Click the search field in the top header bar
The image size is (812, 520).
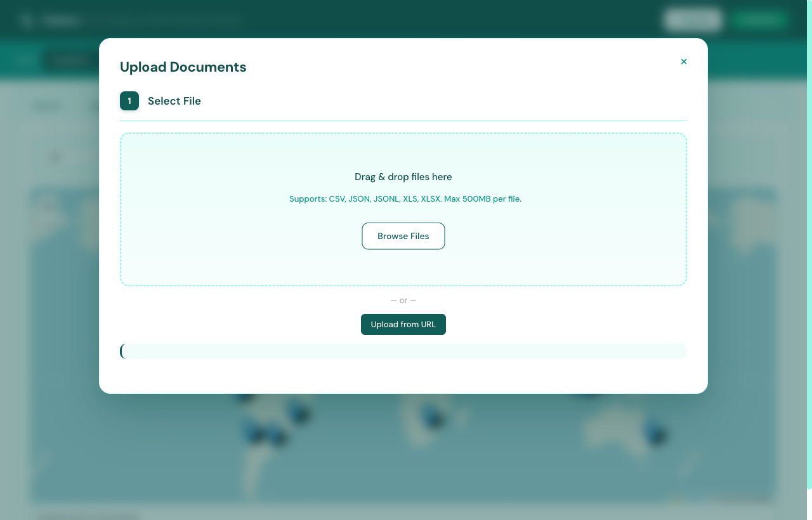[x=165, y=20]
